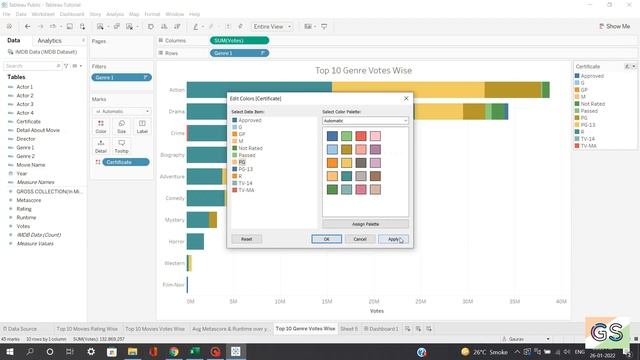Viewport: 640px width, 360px height.
Task: Open the Automatic color palette dropdown
Action: pyautogui.click(x=365, y=120)
